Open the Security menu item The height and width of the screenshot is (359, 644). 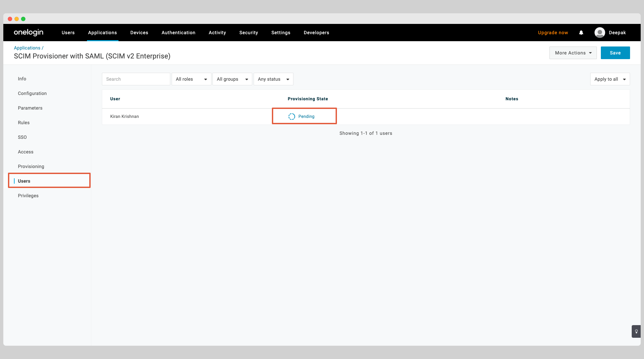pos(248,33)
